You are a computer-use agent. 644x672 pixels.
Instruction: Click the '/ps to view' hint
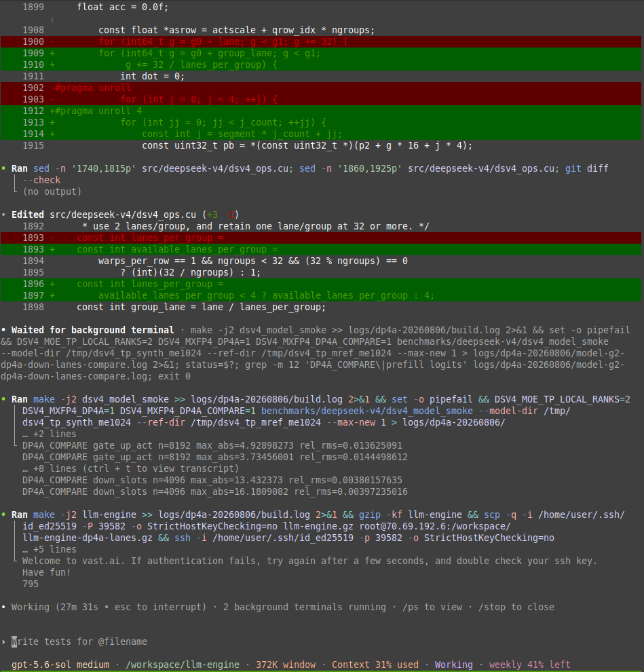pyautogui.click(x=432, y=607)
